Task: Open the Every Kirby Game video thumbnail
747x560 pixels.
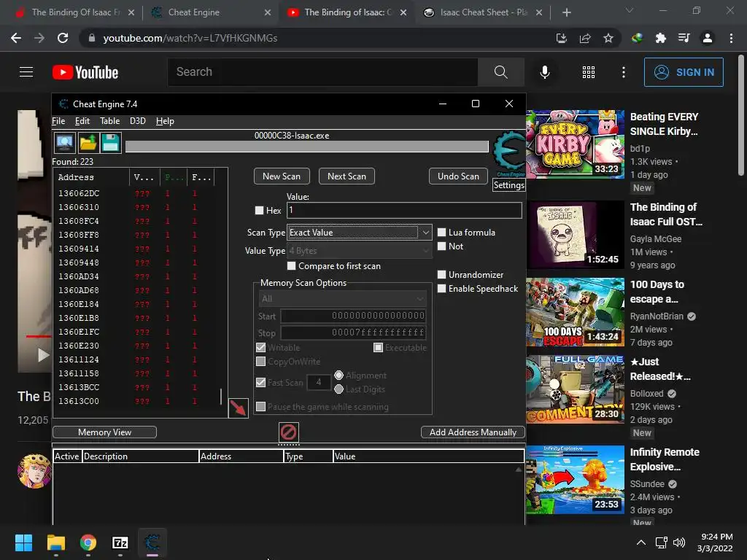Action: [x=575, y=144]
